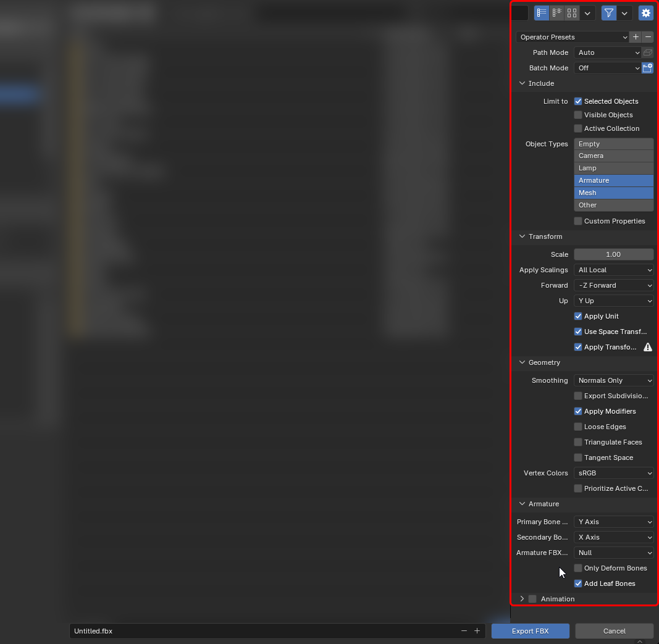The width and height of the screenshot is (659, 644).
Task: Toggle embed textures icon next to Path Mode
Action: coord(648,52)
